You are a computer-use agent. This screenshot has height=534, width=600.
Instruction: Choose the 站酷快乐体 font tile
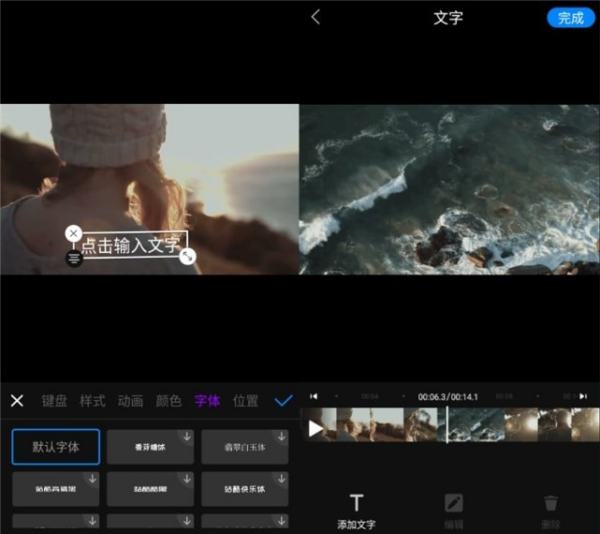[245, 489]
